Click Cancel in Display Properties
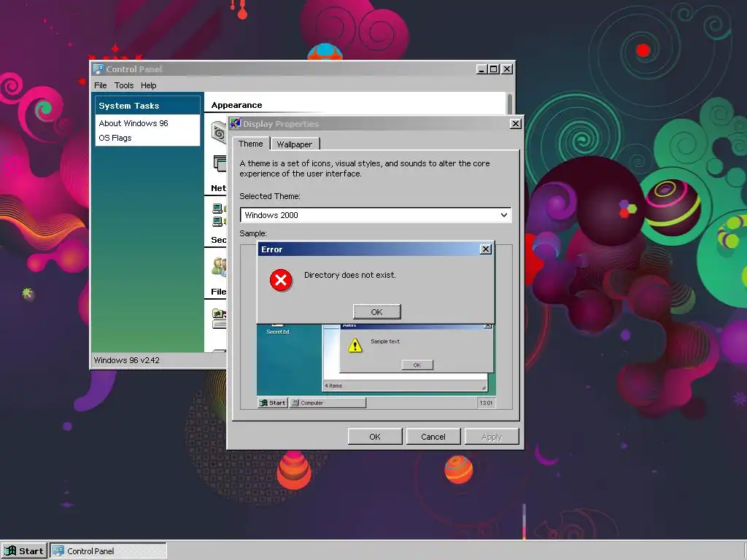This screenshot has width=747, height=560. (x=433, y=437)
